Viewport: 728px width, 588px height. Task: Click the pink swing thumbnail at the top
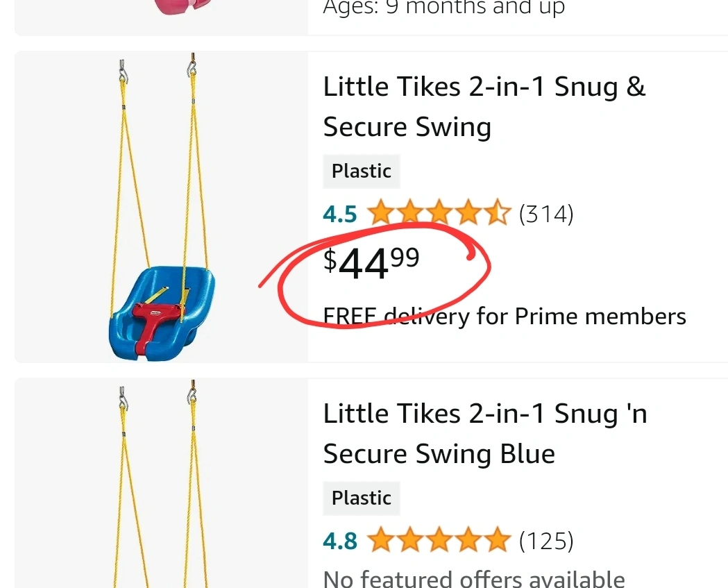(x=182, y=7)
